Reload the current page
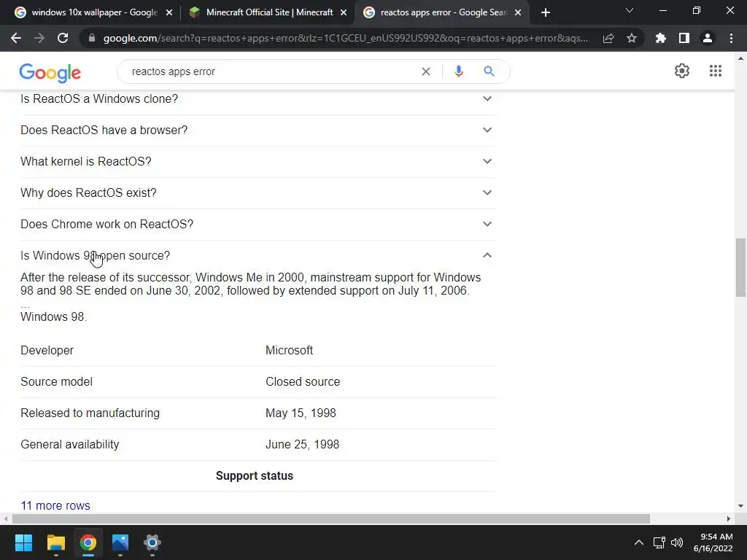Screen dimensions: 747x560 [x=63, y=38]
